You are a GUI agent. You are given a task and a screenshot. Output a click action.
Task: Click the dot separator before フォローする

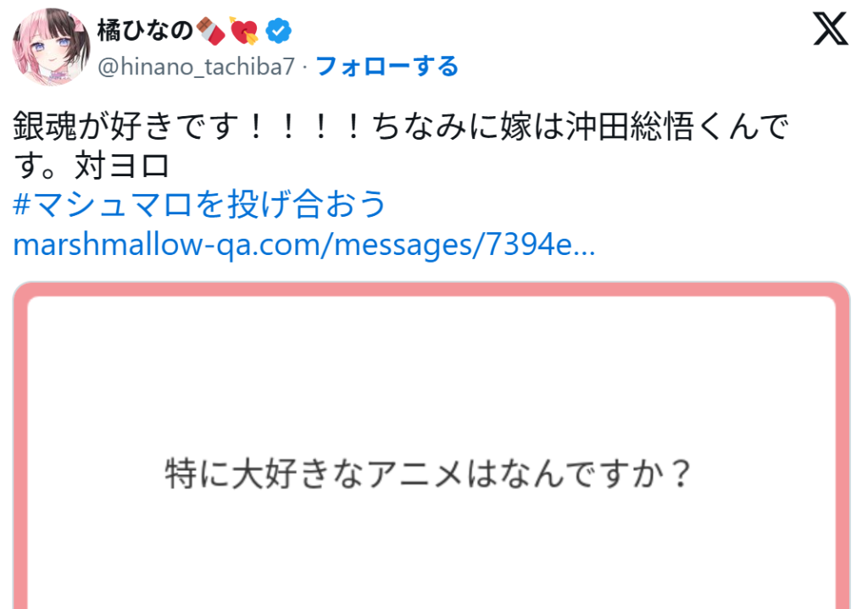click(x=305, y=68)
